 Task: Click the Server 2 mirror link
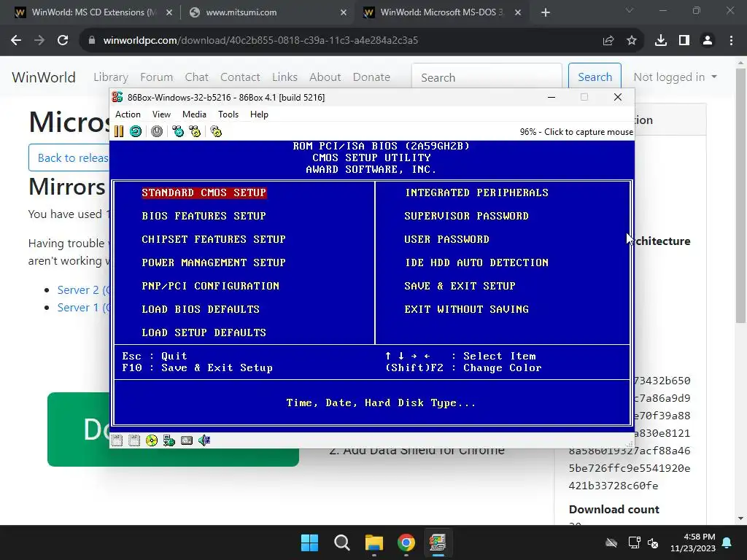[x=83, y=290]
